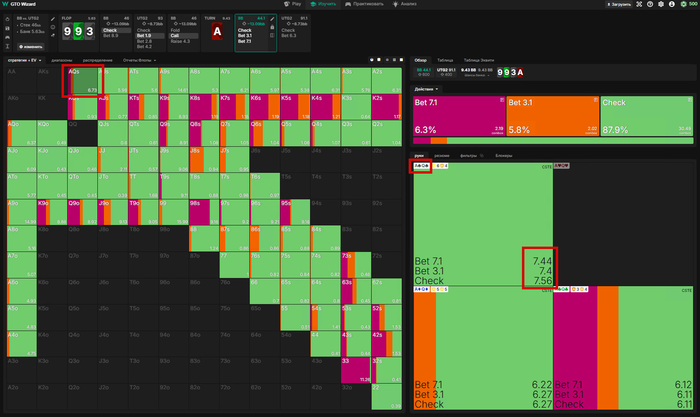Switch to the резюме summary tab

442,156
